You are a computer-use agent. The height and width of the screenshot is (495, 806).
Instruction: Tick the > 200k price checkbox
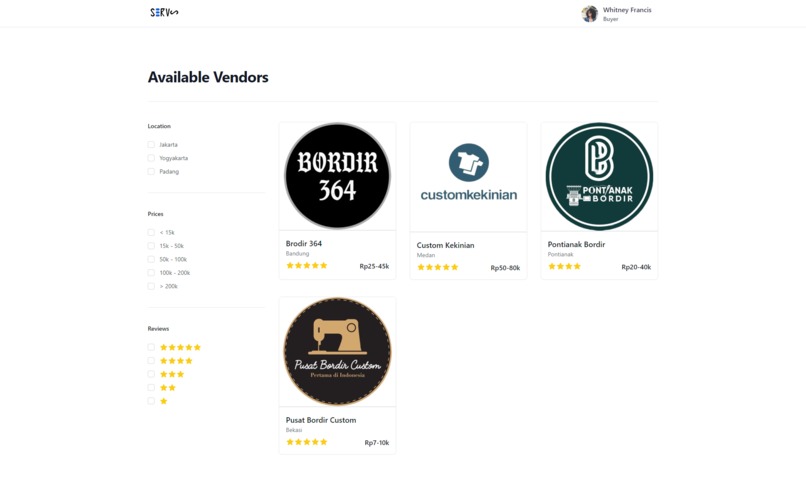151,286
